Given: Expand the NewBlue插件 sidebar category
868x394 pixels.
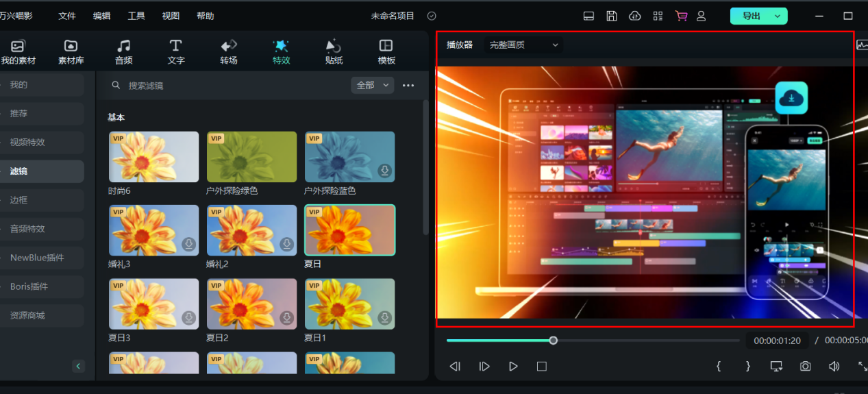Looking at the screenshot, I should [x=42, y=258].
